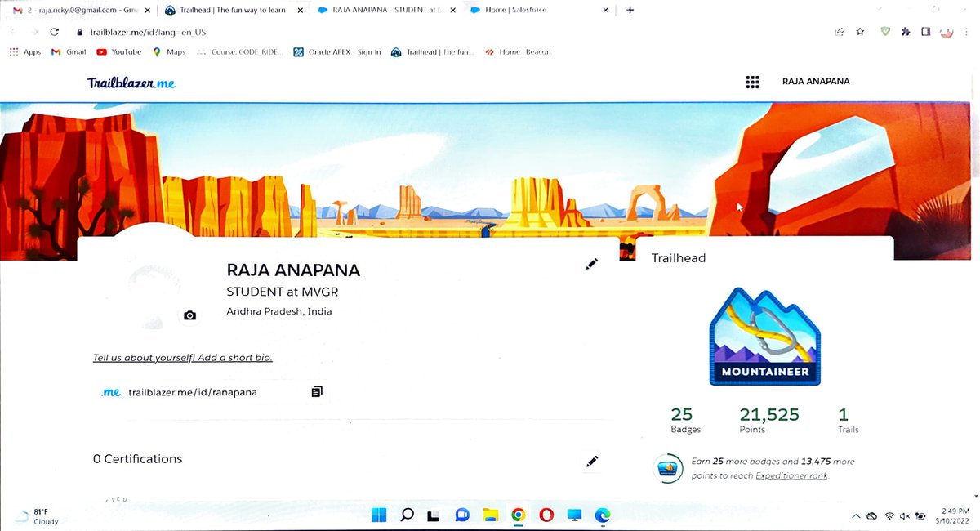Switch to the Home Salesforce tab

[539, 10]
